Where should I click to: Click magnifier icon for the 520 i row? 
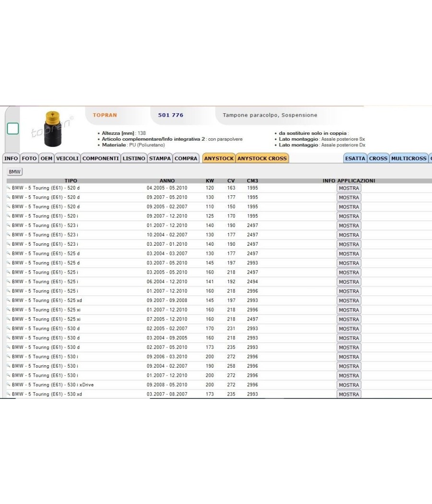(8, 216)
